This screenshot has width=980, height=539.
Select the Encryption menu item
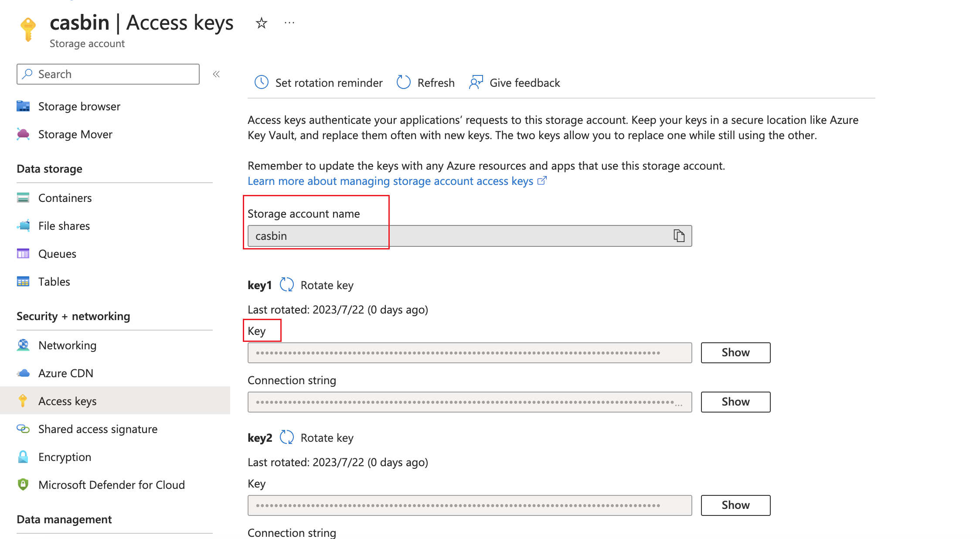65,457
